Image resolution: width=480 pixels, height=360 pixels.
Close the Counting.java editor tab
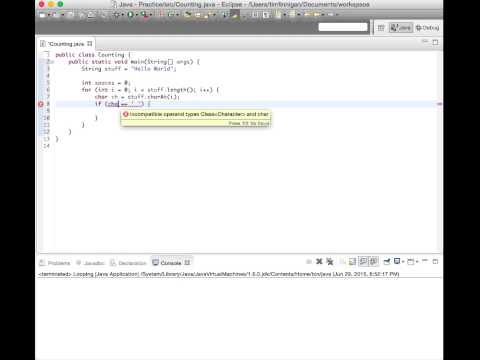pyautogui.click(x=89, y=44)
